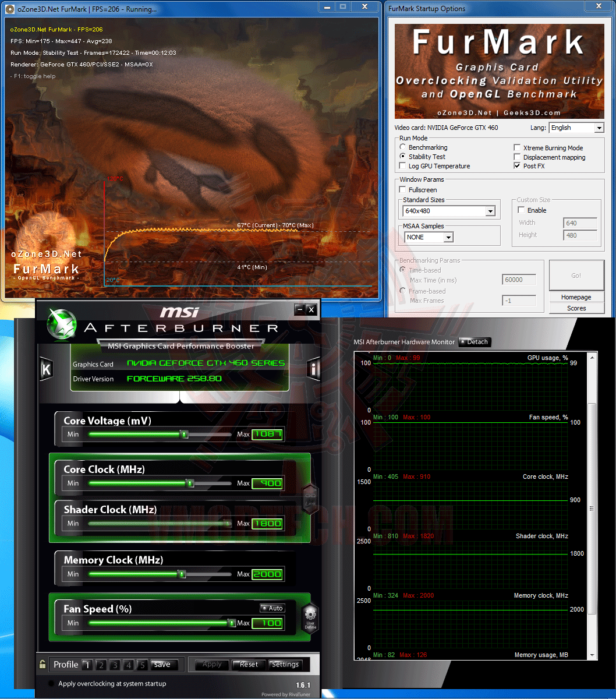Image resolution: width=616 pixels, height=699 pixels.
Task: Select Afterburner profile slot 5
Action: 143,665
